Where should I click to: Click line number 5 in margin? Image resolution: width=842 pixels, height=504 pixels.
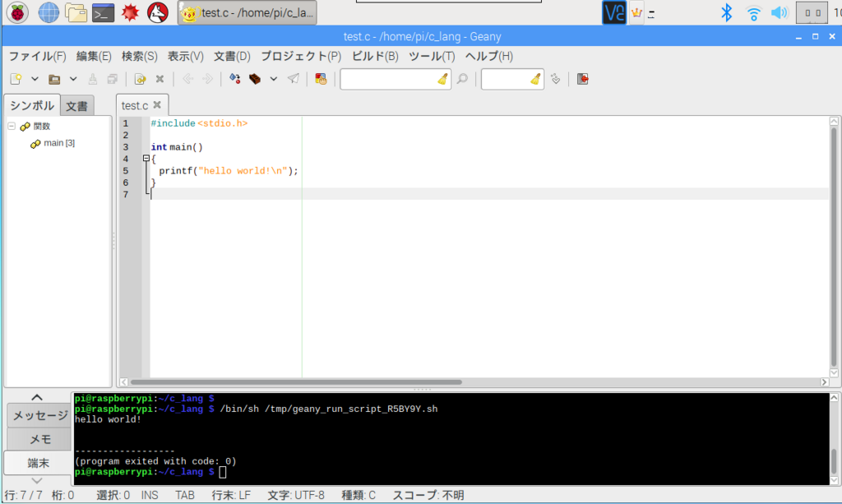pyautogui.click(x=126, y=171)
